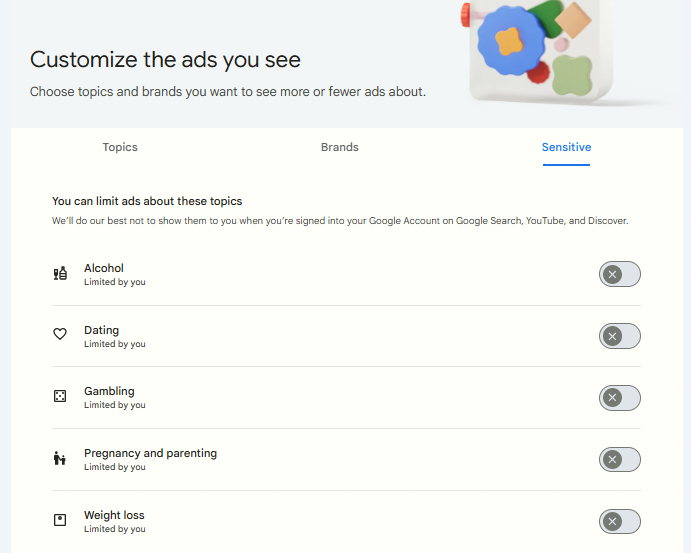The height and width of the screenshot is (553, 691).
Task: Switch to the Topics tab
Action: 120,147
